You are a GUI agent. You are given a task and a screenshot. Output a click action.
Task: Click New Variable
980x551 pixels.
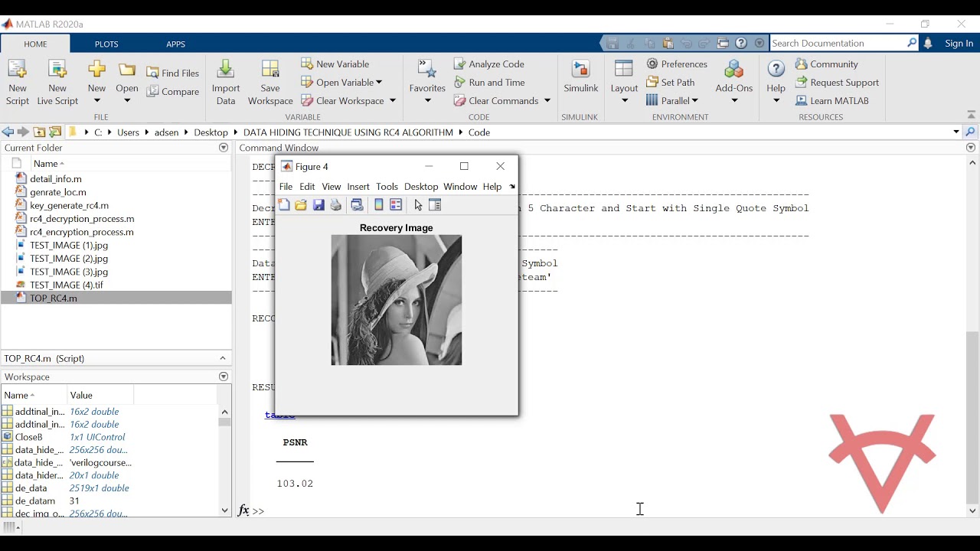[335, 64]
